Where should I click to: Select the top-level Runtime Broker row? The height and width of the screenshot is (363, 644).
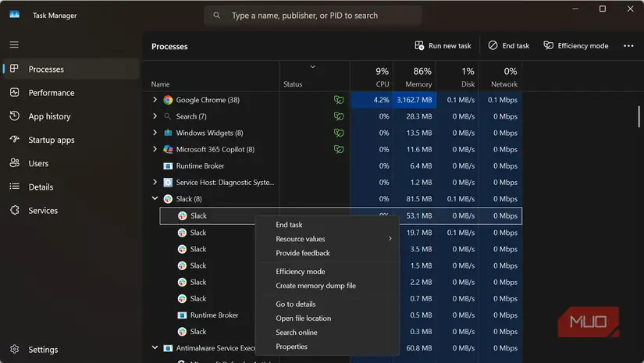333,166
